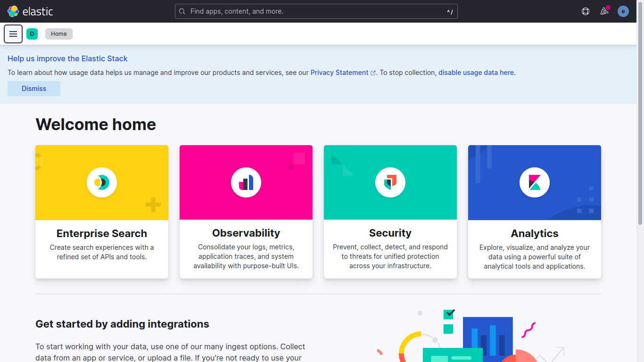
Task: Open the Observability card title
Action: pyautogui.click(x=246, y=233)
